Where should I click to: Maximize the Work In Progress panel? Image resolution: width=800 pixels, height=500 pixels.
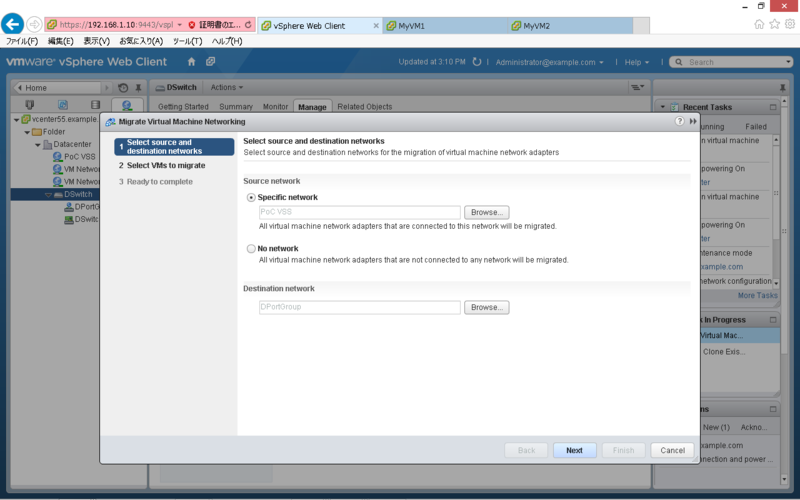(773, 320)
